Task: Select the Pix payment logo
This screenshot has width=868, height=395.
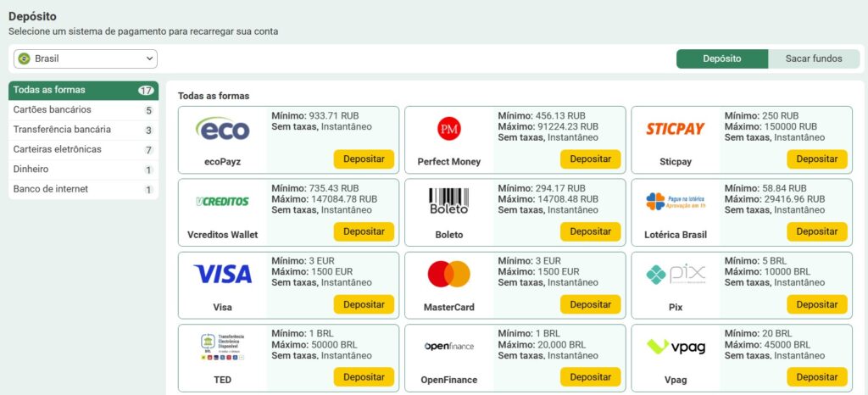Action: coord(675,274)
